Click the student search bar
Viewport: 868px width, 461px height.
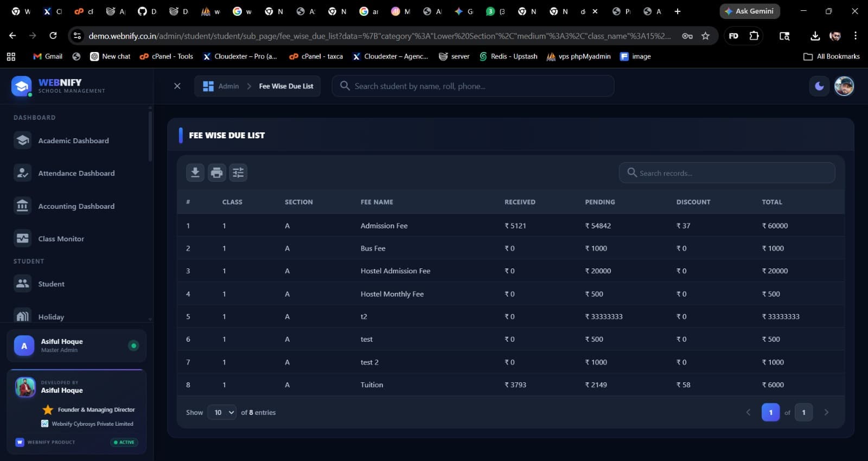[x=477, y=86]
